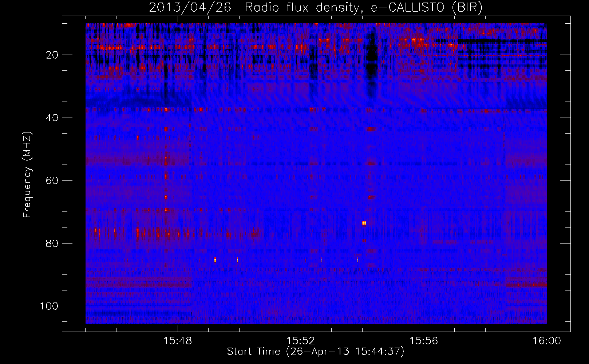The image size is (589, 364).
Task: Click the 15:52 time tick label
Action: pyautogui.click(x=301, y=341)
